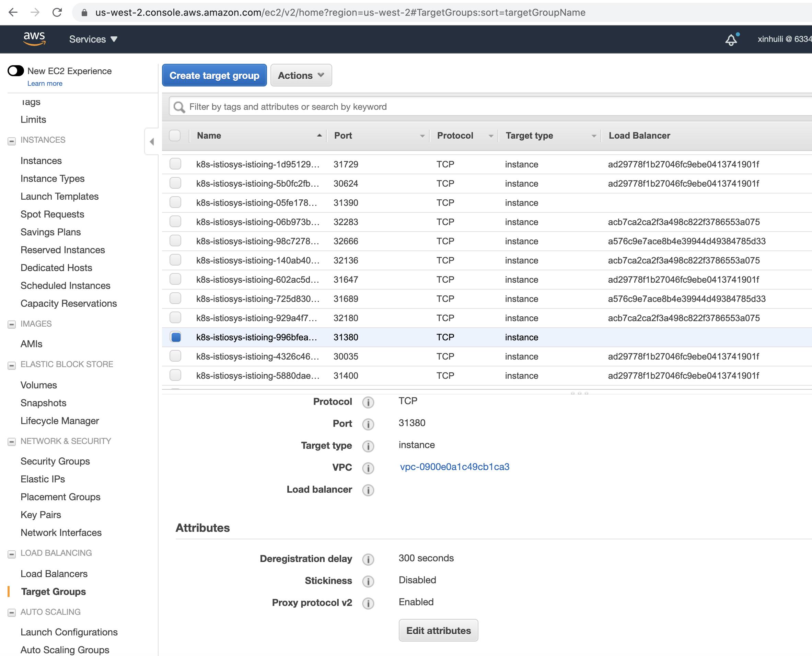Click the Proxy protocol v2 info icon
The image size is (812, 656).
(368, 603)
